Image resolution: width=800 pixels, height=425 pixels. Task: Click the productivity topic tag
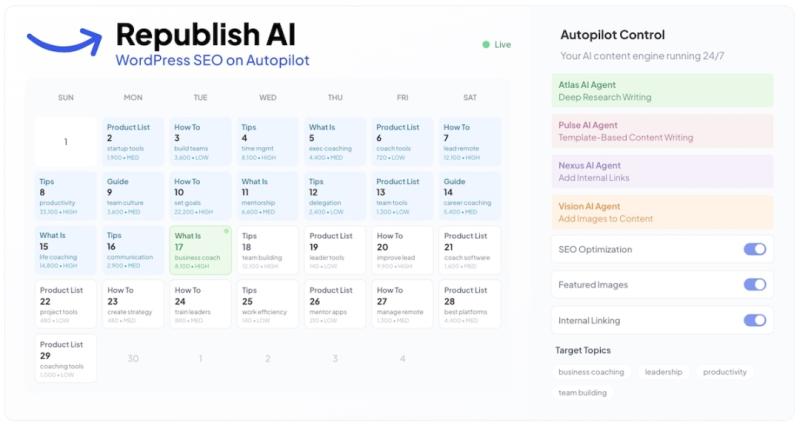click(x=724, y=372)
